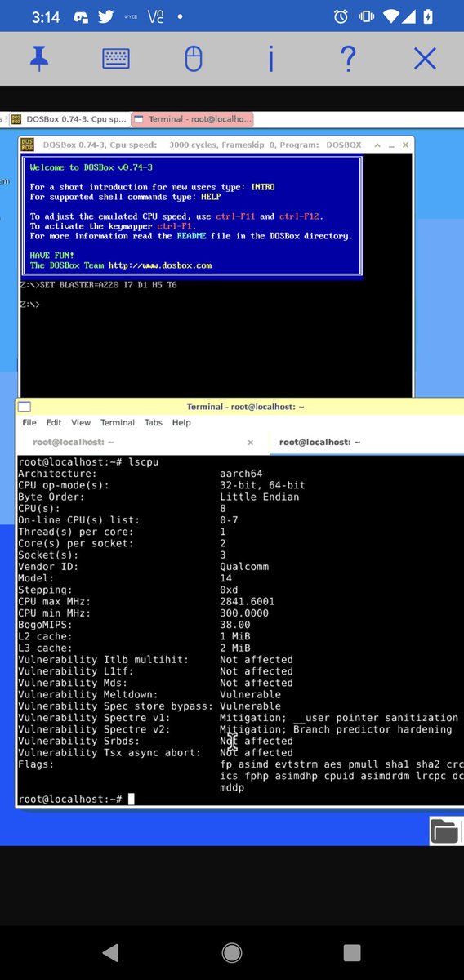464x980 pixels.
Task: Open the help question mark icon
Action: click(348, 58)
